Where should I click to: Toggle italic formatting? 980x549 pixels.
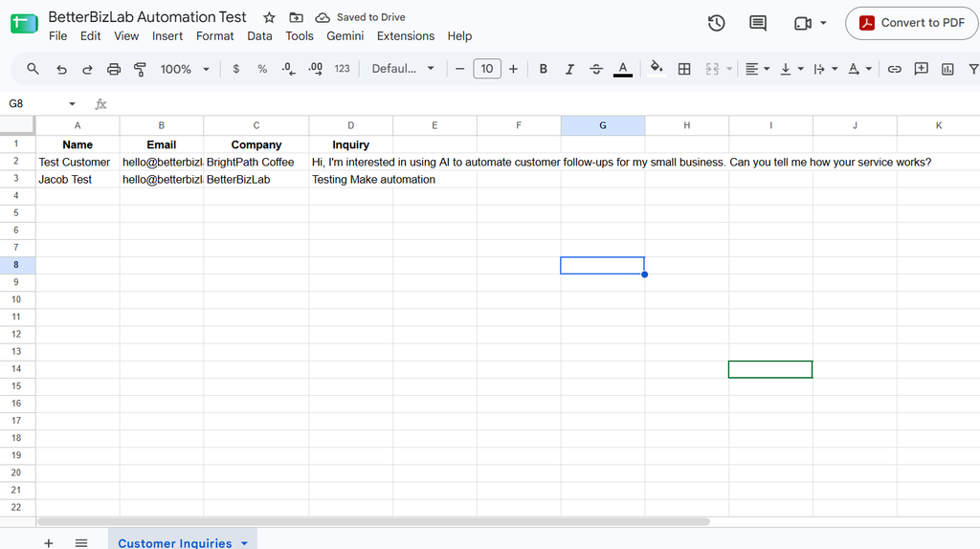point(569,69)
